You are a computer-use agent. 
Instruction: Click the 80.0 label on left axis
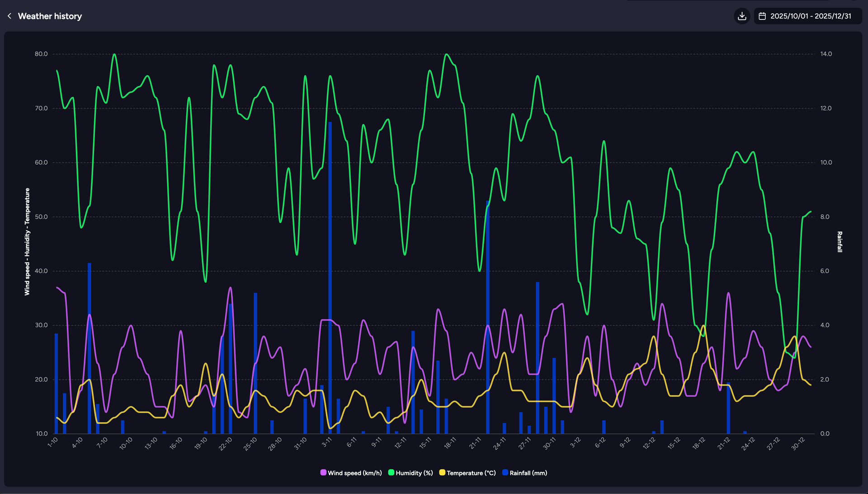(x=41, y=54)
